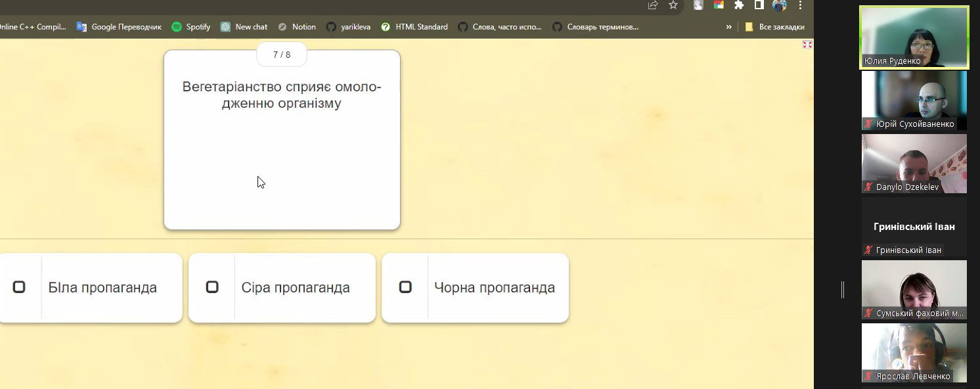Click the Google Translate bookmark icon
The width and height of the screenshot is (980, 389).
[x=81, y=27]
